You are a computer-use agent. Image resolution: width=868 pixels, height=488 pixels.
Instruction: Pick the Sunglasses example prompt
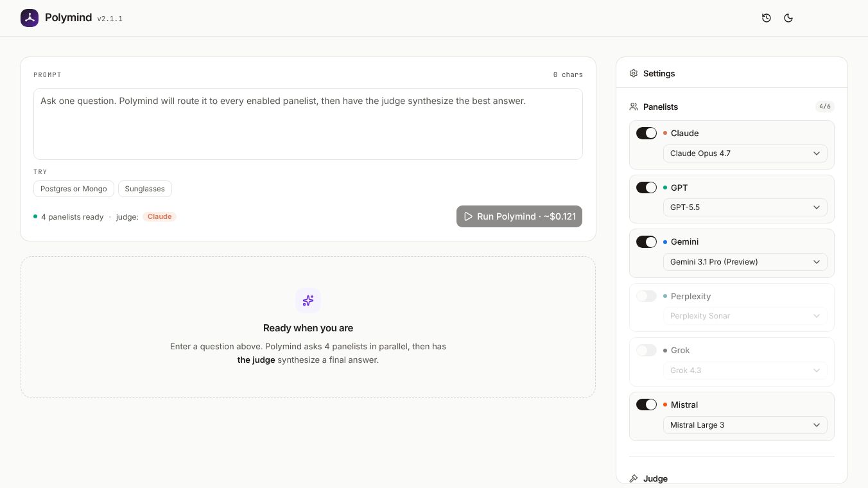click(x=145, y=189)
